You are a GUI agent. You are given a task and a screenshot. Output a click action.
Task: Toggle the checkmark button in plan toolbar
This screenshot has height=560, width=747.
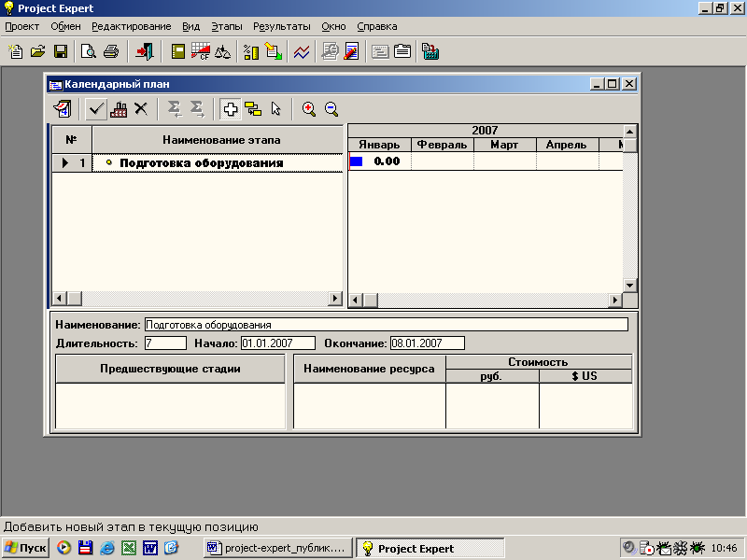tap(96, 109)
